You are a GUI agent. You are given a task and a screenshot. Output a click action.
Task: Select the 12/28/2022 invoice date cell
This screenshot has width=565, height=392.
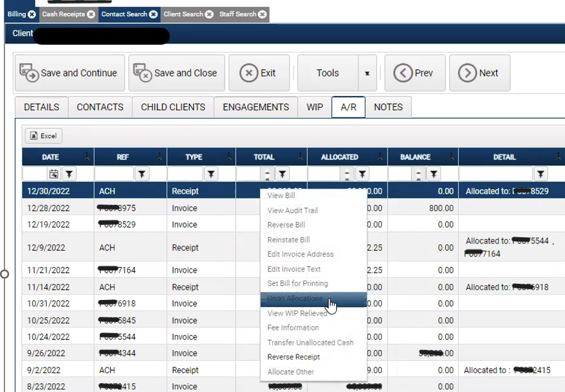point(58,208)
